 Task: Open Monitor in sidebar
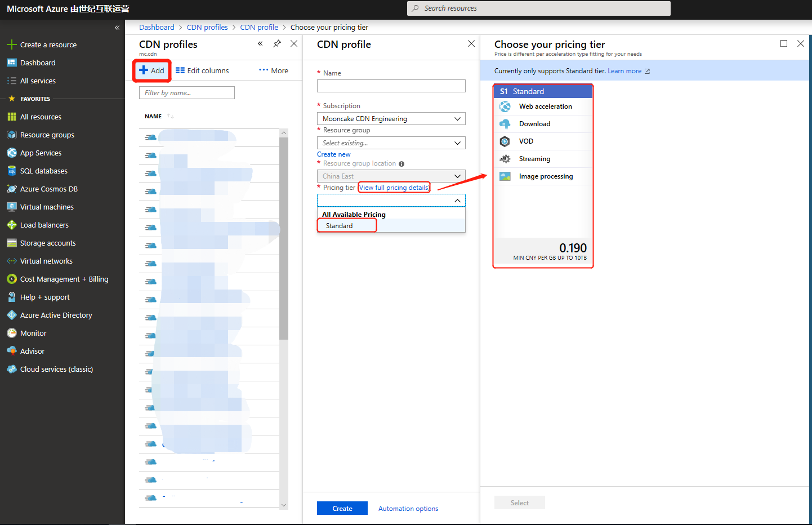click(33, 333)
